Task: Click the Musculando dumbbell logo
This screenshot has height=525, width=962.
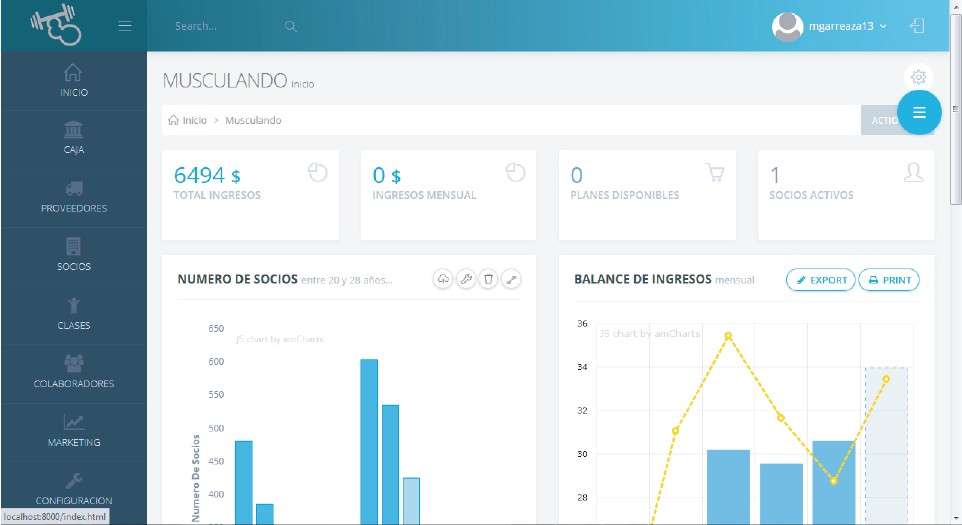Action: pos(56,25)
